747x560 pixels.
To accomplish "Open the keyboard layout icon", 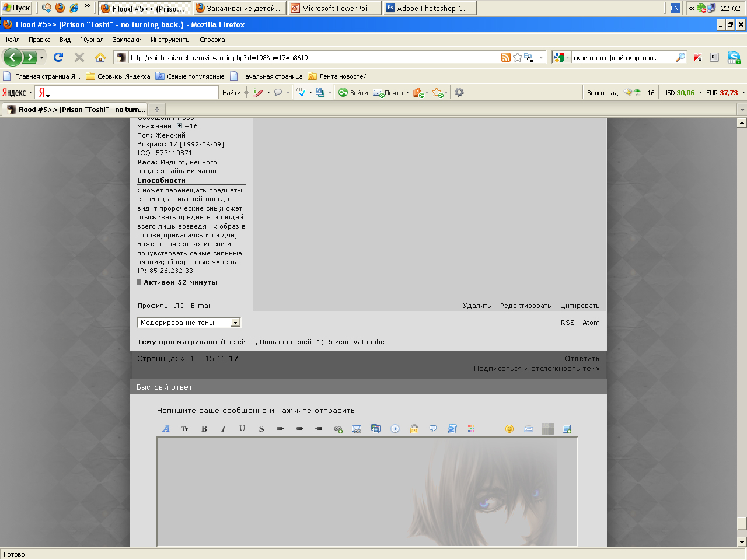I will [x=529, y=429].
